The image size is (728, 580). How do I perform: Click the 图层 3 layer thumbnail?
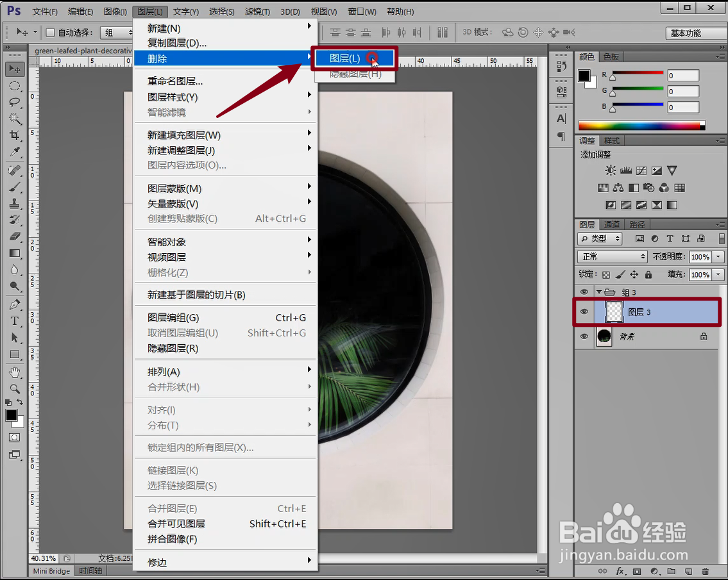click(x=614, y=311)
